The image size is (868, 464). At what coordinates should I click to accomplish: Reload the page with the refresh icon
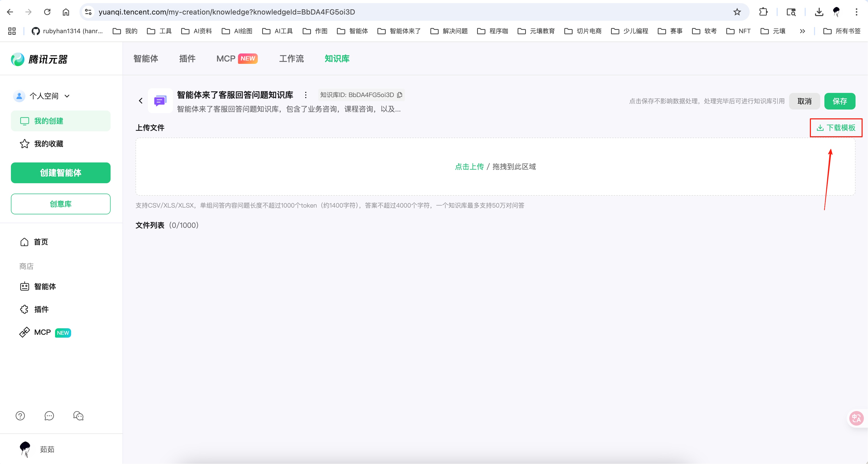(47, 12)
